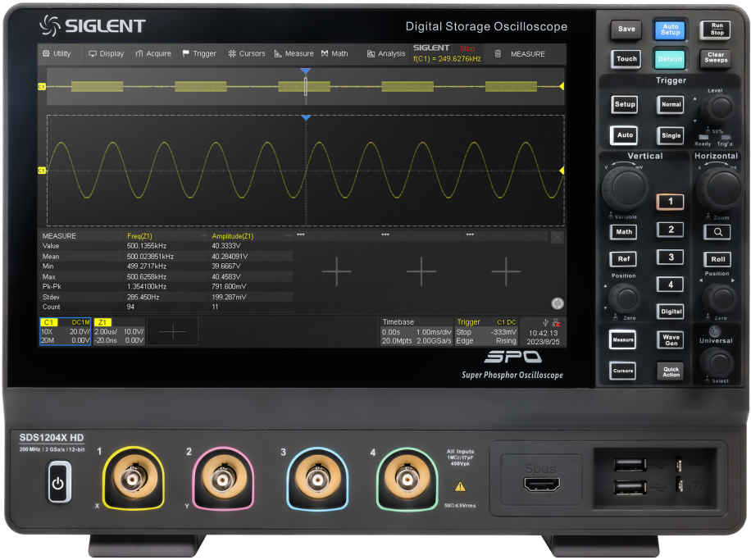The width and height of the screenshot is (751, 560).
Task: Click the Mean value 500.023851kHz
Action: click(x=150, y=257)
